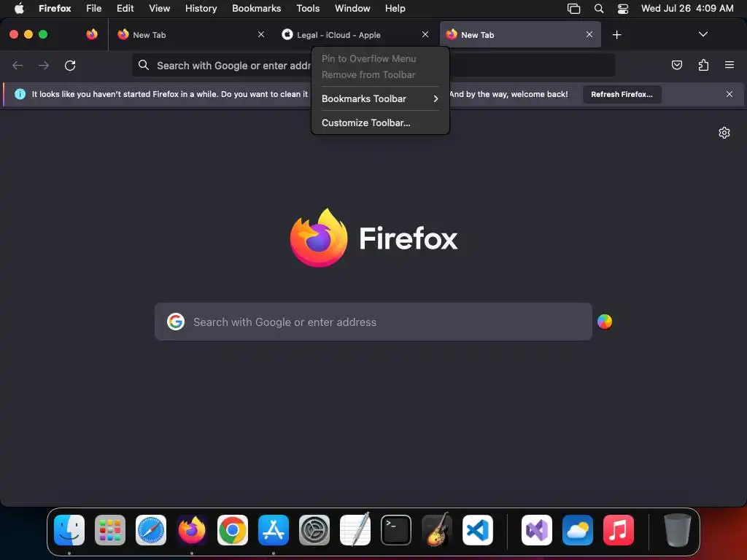Open the Help menu
The image size is (747, 560).
pyautogui.click(x=395, y=9)
